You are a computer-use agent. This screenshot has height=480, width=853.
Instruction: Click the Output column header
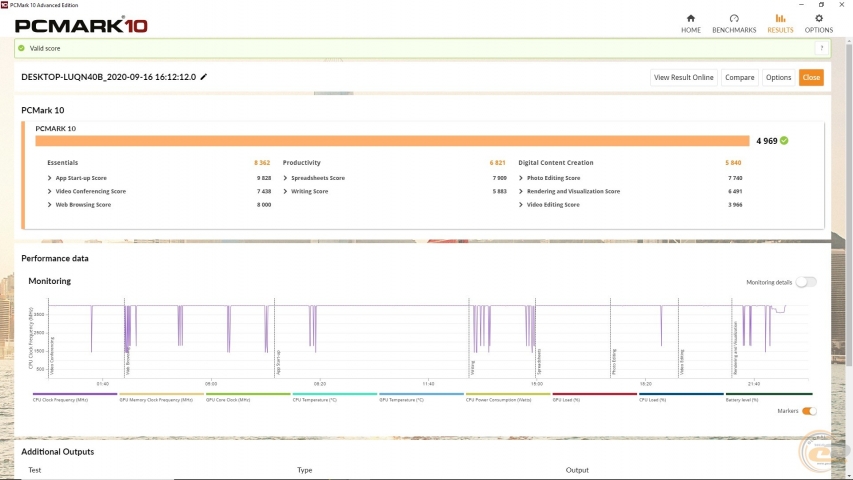point(577,470)
